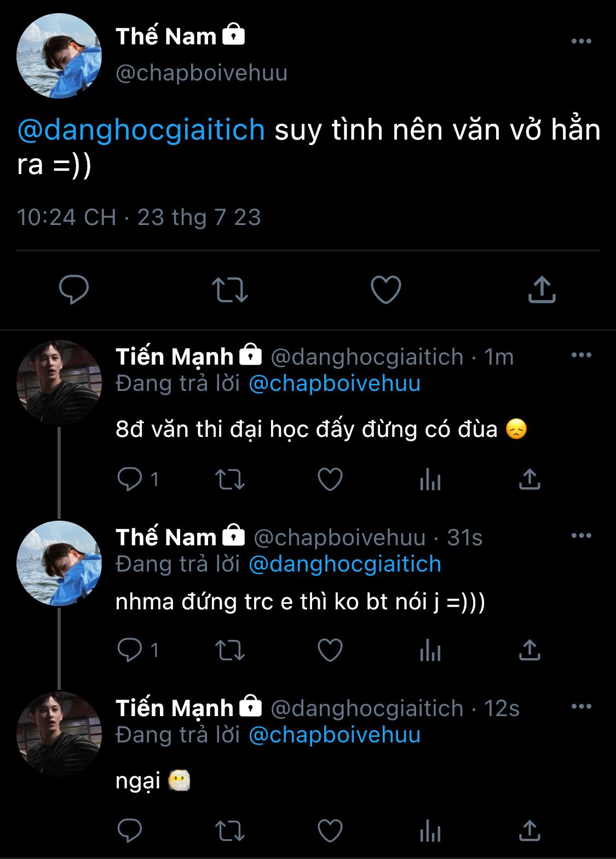Retweet the main tweet about văn vở
The width and height of the screenshot is (616, 859).
tap(230, 290)
